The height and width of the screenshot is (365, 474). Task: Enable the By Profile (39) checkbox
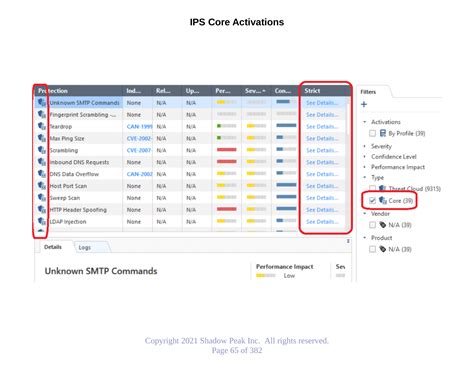(x=373, y=133)
